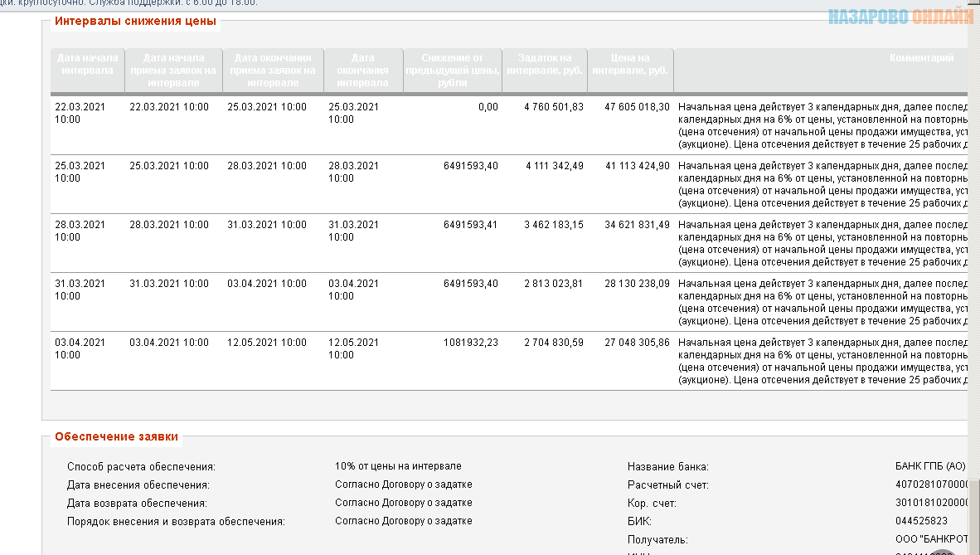
Task: Select the 'Комментарий' column header
Action: point(920,59)
